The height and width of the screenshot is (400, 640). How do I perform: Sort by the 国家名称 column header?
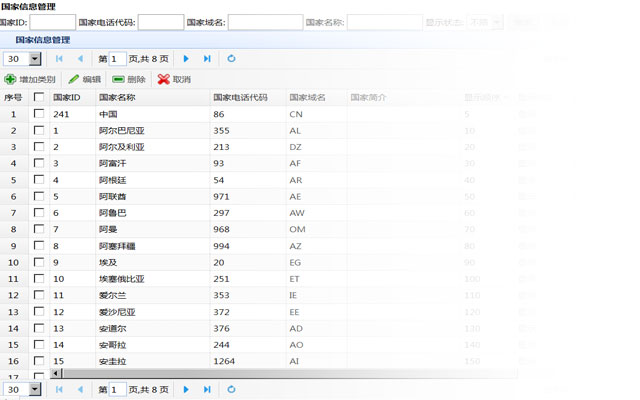coord(117,98)
